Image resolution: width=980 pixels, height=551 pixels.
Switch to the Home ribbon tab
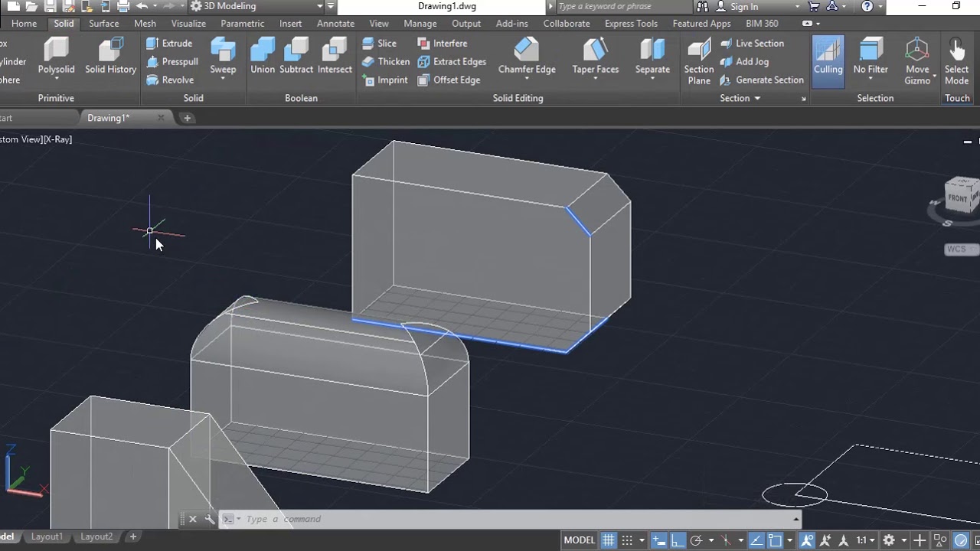24,24
